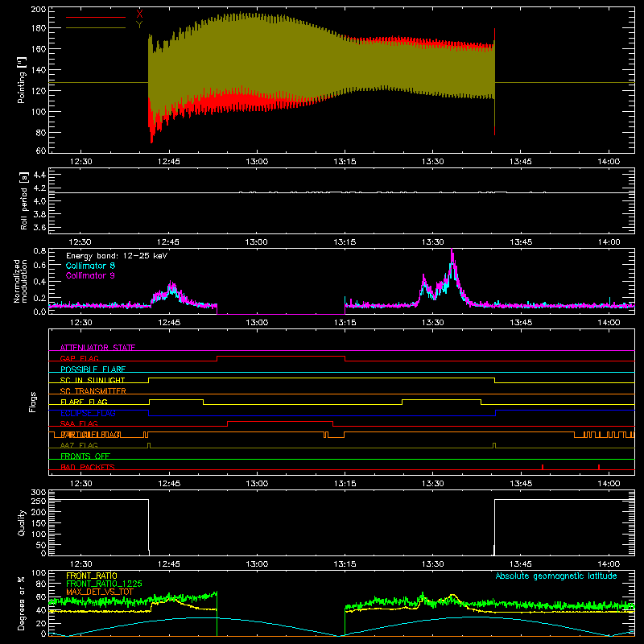Click the overlapped orange particle flag label
The width and height of the screenshot is (644, 644).
tap(91, 434)
